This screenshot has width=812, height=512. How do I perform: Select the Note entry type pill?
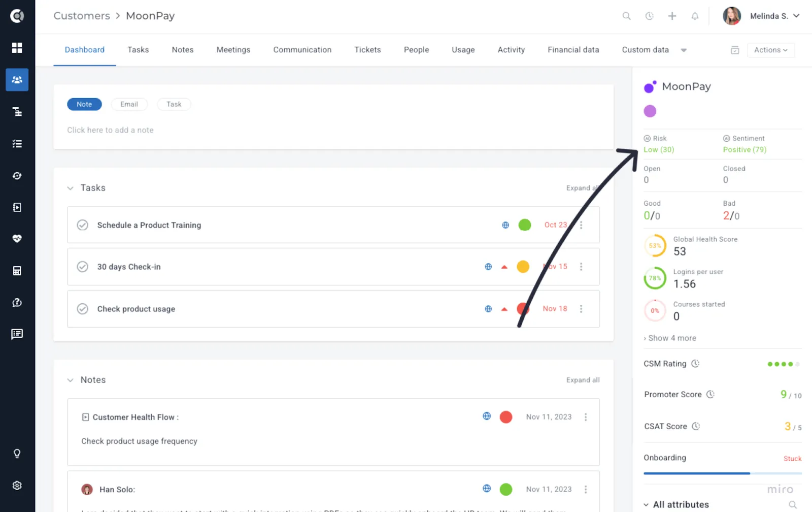(84, 104)
